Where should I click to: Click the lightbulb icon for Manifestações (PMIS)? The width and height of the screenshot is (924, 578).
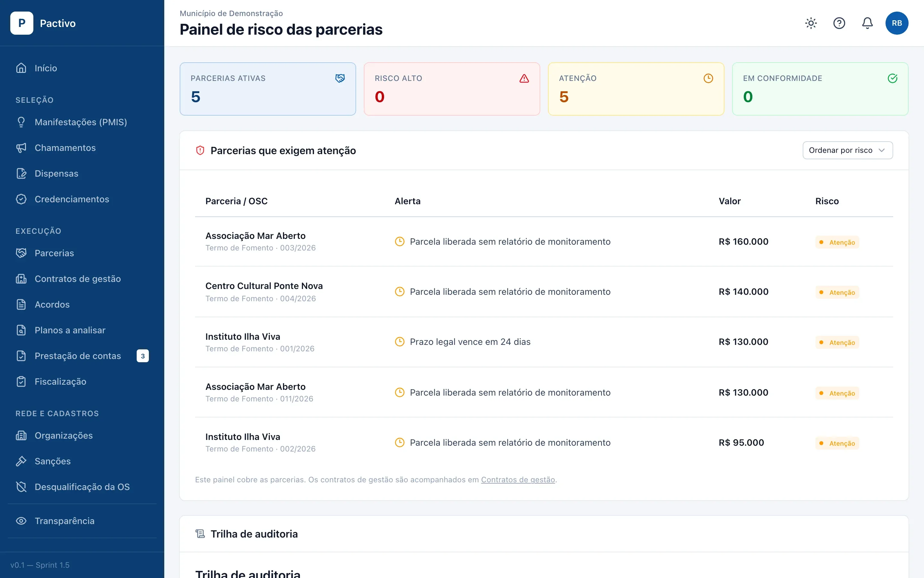click(21, 122)
